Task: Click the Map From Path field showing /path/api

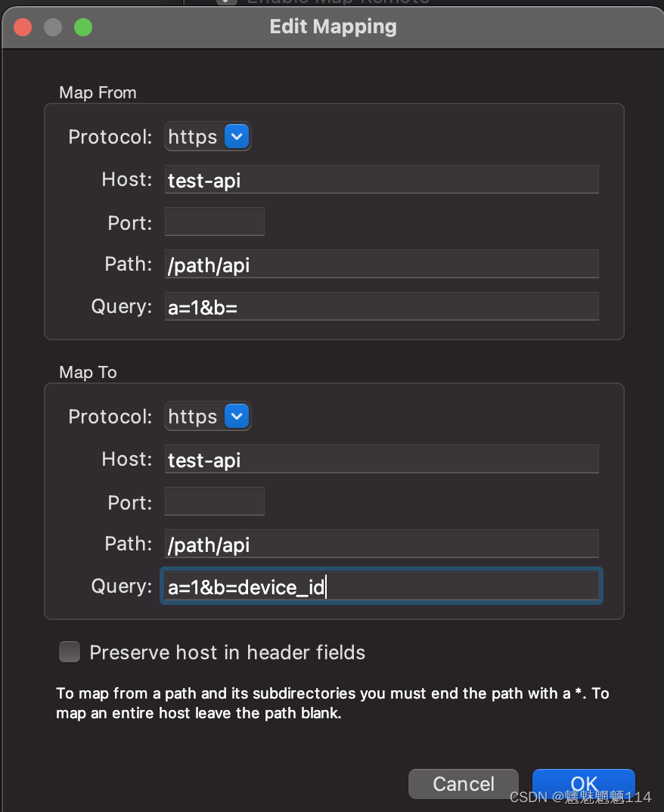Action: (x=380, y=264)
